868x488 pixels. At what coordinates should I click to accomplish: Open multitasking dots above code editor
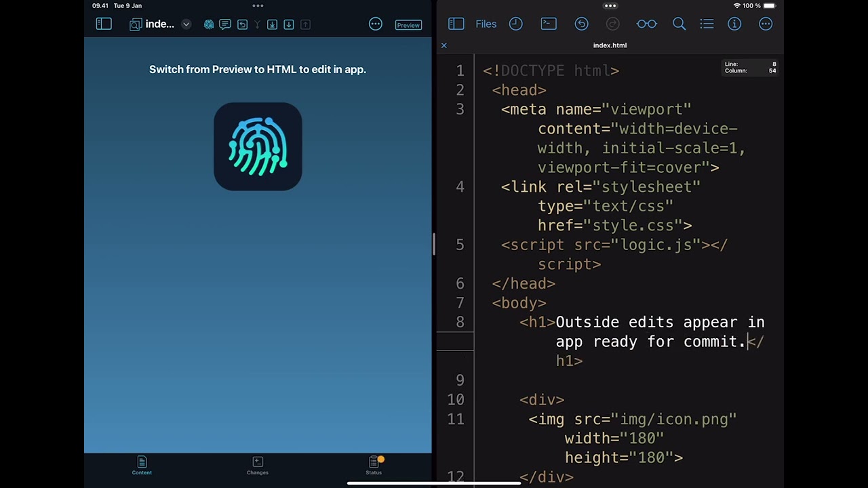pyautogui.click(x=610, y=5)
